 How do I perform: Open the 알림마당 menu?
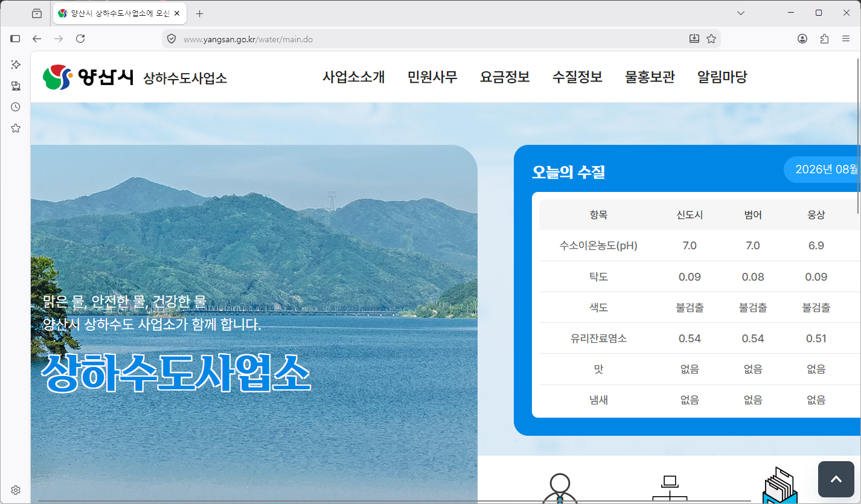coord(722,77)
